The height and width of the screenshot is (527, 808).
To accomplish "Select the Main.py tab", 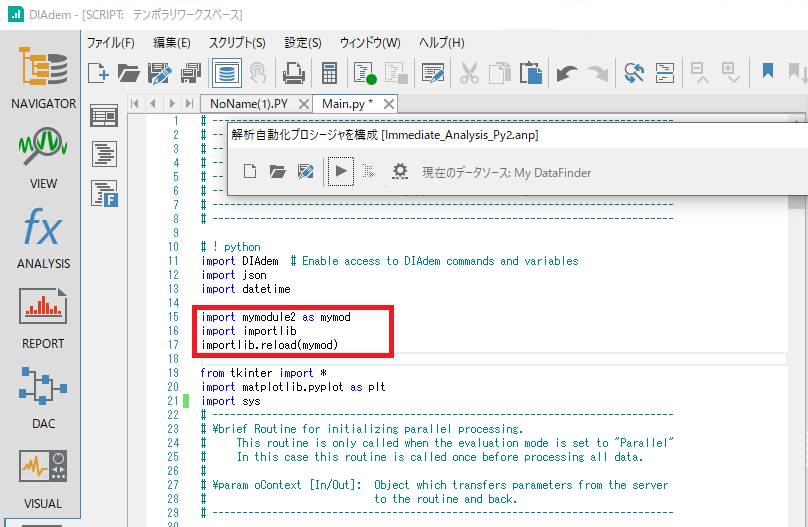I will tap(347, 104).
